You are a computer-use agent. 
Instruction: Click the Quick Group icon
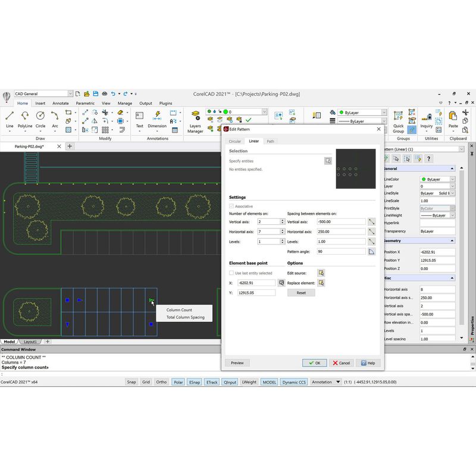click(398, 121)
